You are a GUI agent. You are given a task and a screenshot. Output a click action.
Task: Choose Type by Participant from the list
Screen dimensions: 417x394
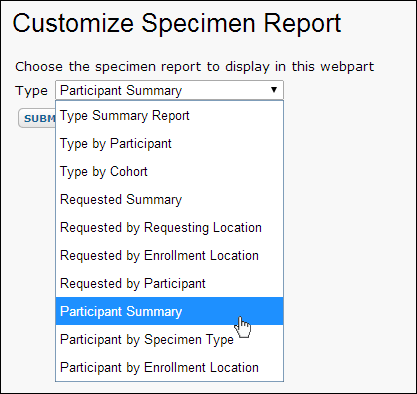coord(169,144)
